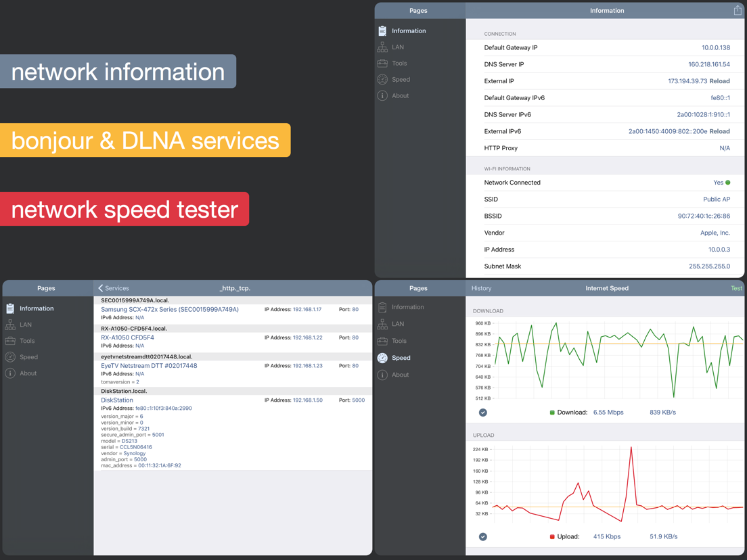Expand the DiskStation service entry
The height and width of the screenshot is (560, 747).
pyautogui.click(x=116, y=400)
